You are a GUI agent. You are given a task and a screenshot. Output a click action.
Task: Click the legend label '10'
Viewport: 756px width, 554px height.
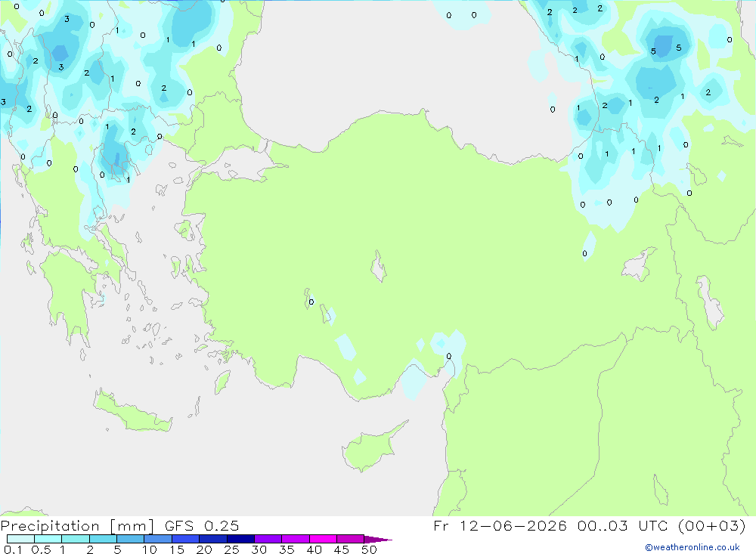point(150,549)
